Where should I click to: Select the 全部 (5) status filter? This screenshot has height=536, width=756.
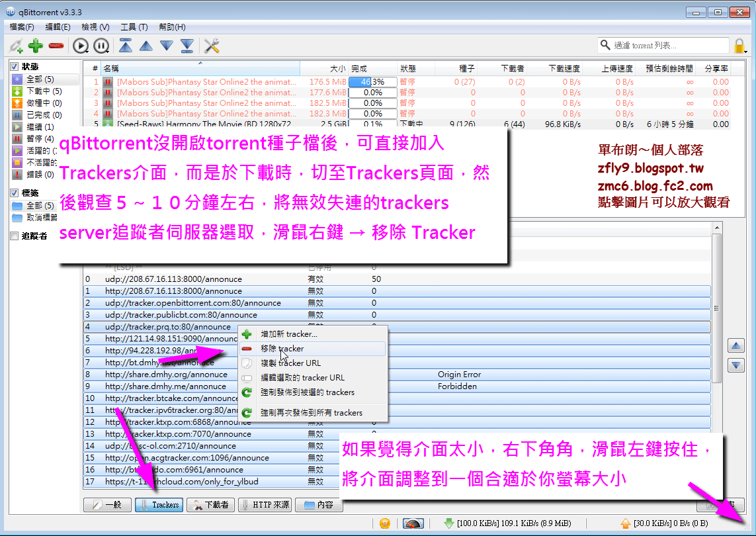click(x=46, y=79)
